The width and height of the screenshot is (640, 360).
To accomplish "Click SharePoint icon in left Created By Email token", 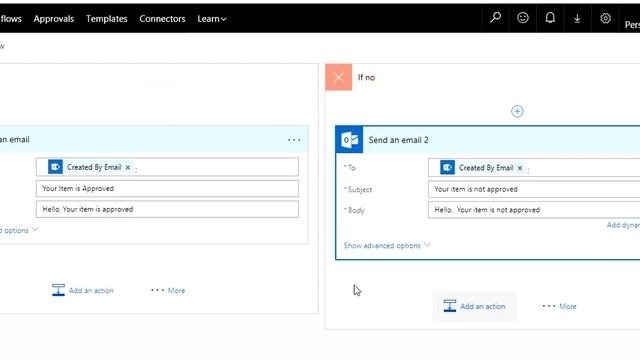I will coord(56,167).
